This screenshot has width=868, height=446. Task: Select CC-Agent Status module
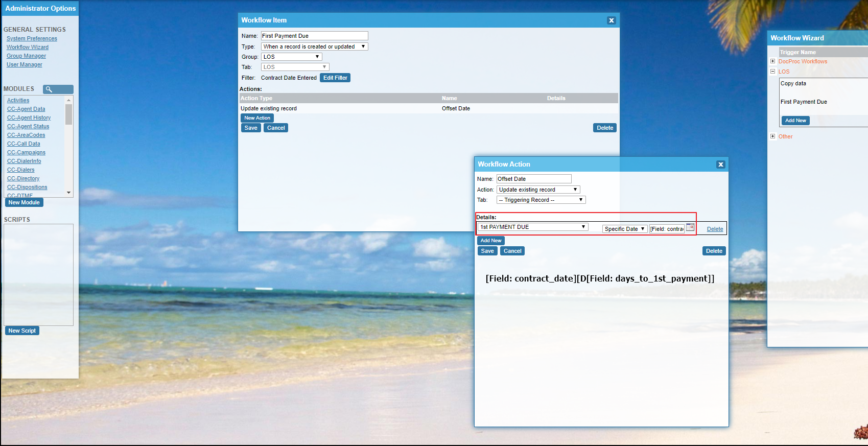(x=28, y=126)
